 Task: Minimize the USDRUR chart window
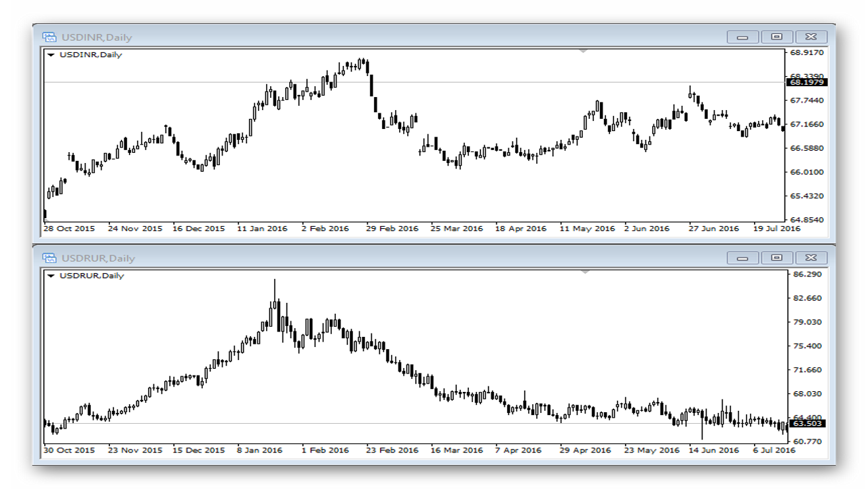tap(742, 258)
